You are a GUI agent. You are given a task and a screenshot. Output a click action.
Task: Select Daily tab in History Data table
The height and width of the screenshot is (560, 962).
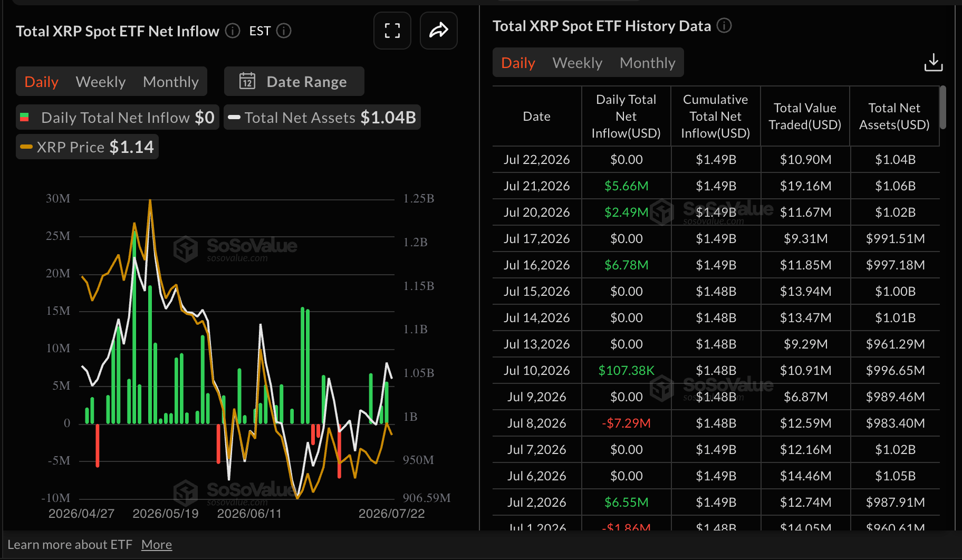[518, 63]
